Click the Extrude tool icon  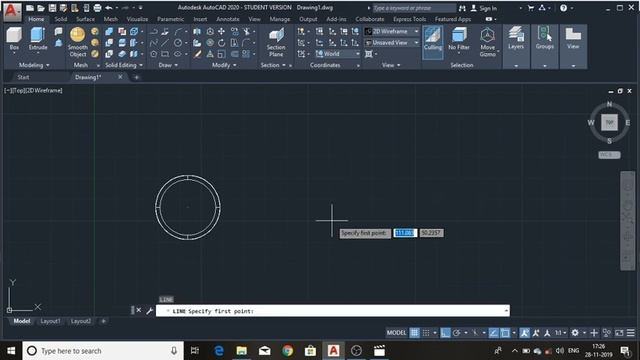(x=38, y=35)
